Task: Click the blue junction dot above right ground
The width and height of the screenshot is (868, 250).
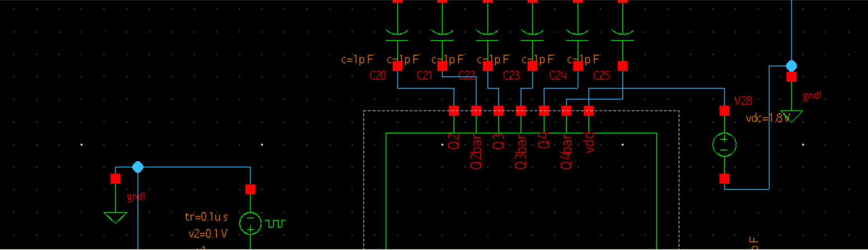Action: [791, 66]
